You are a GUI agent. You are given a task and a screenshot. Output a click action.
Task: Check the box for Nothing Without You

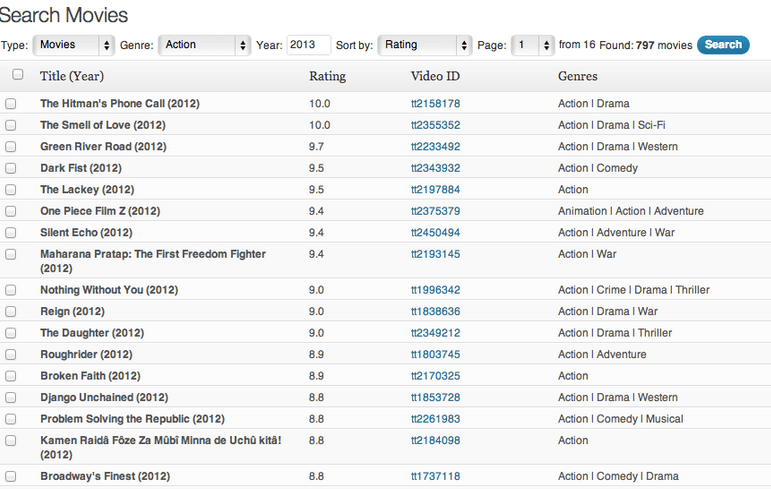point(10,290)
